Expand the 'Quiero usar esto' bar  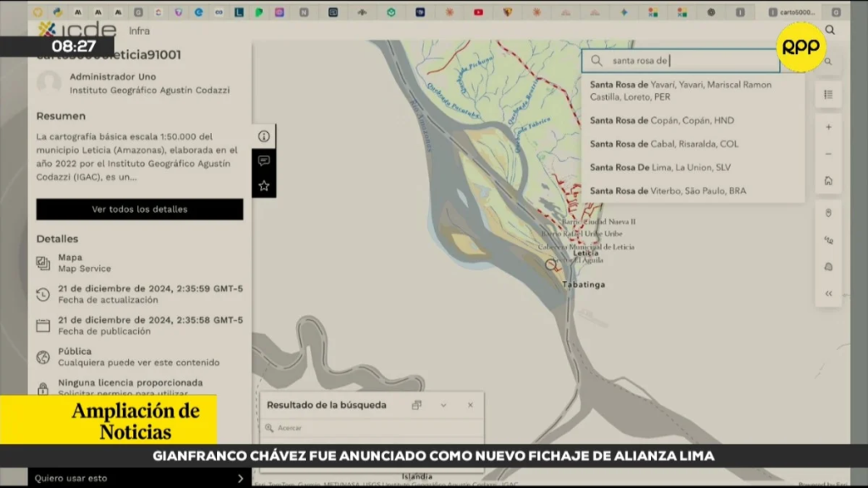tap(140, 478)
